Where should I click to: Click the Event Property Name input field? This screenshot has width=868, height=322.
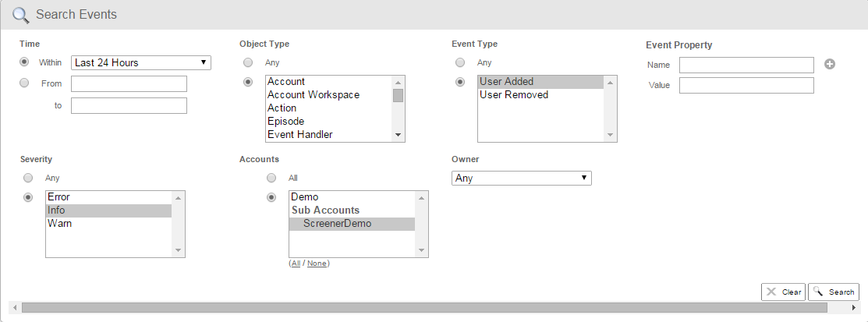pos(746,65)
